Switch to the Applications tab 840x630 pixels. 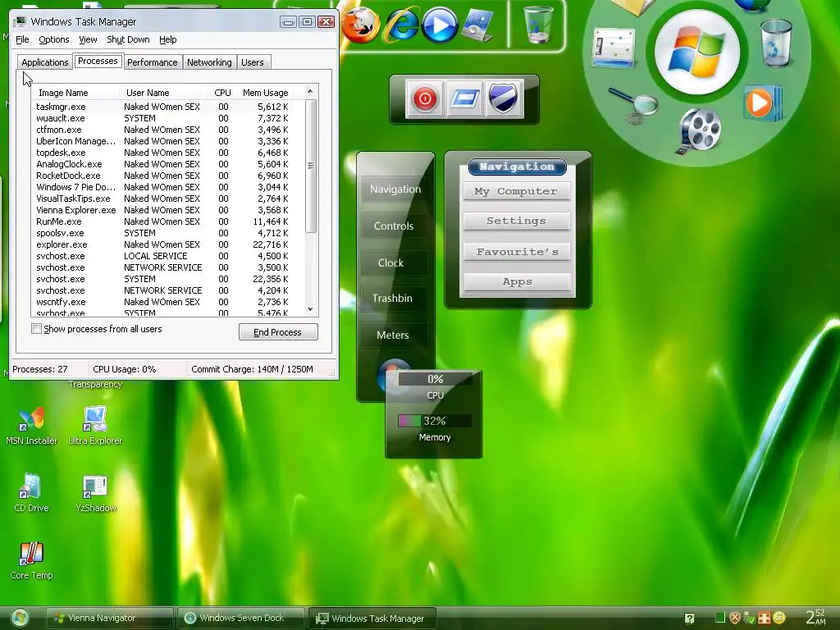(x=45, y=62)
